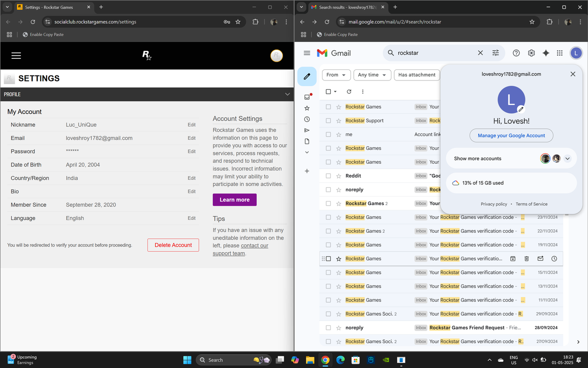Click Manage your Google Account
Screen dimensions: 588x368
pos(511,136)
